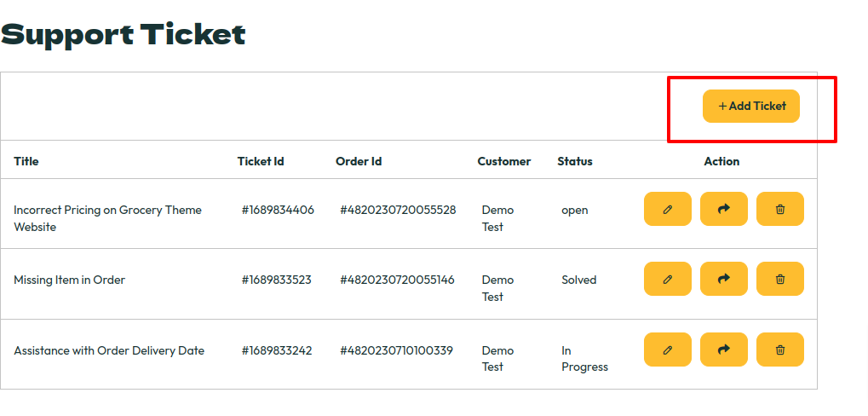Viewport: 868px width, 416px height.
Task: Reply to Order Delivery Date ticket
Action: (x=723, y=350)
